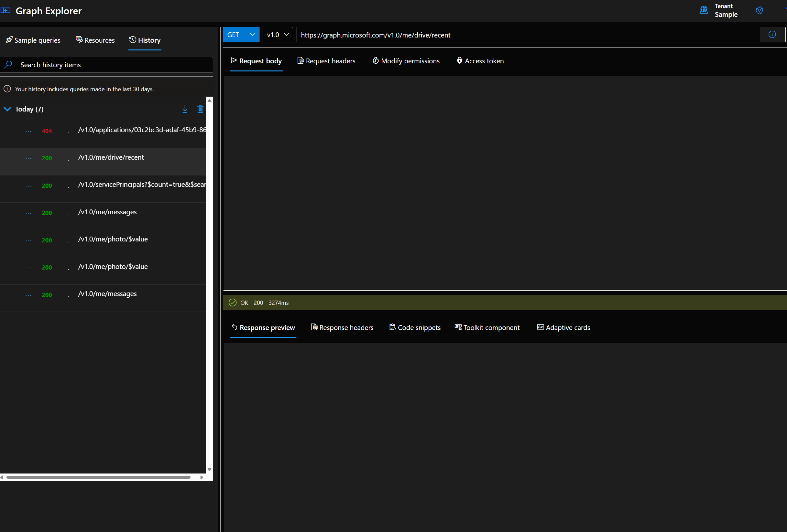Viewport: 787px width, 532px height.
Task: Click inside the search history items field
Action: (x=102, y=64)
